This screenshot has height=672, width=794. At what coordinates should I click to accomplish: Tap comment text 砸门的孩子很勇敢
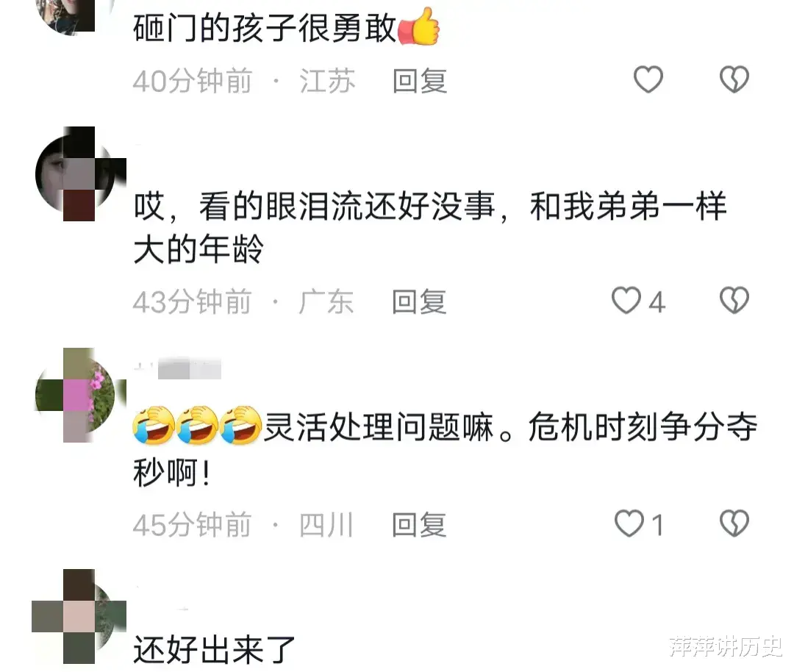[265, 29]
